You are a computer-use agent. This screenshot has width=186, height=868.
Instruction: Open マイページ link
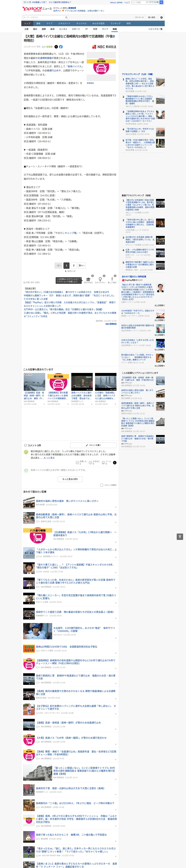[139, 18]
